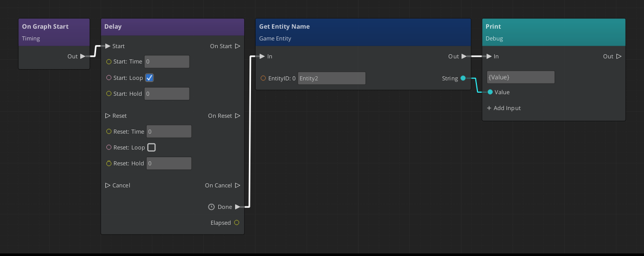Click the Start: Time value field
This screenshot has width=644, height=256.
point(167,62)
